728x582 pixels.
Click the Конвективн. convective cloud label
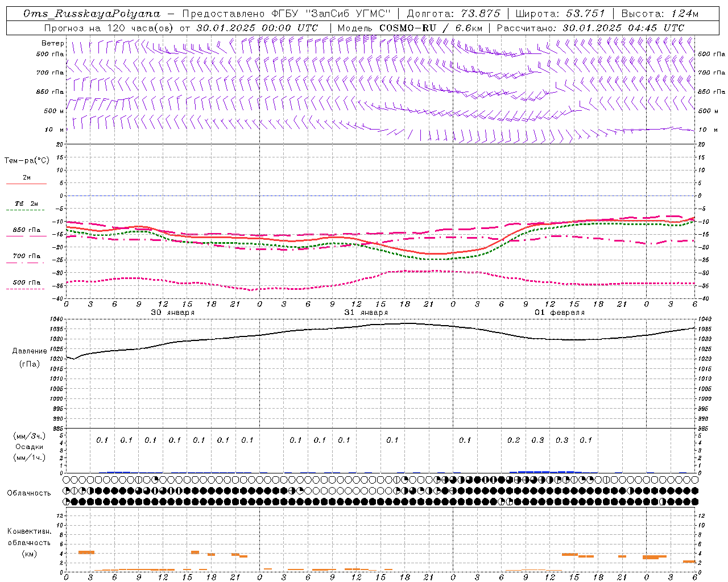tap(29, 531)
